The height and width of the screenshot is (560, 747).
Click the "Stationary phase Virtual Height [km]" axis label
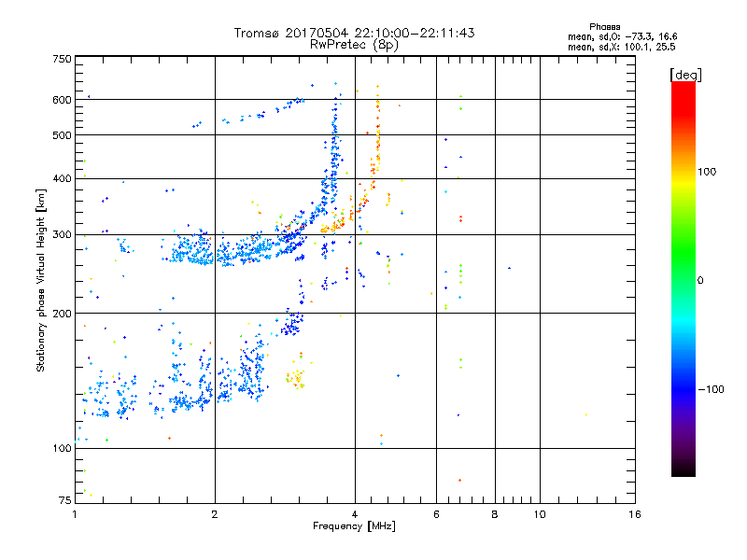(x=40, y=280)
